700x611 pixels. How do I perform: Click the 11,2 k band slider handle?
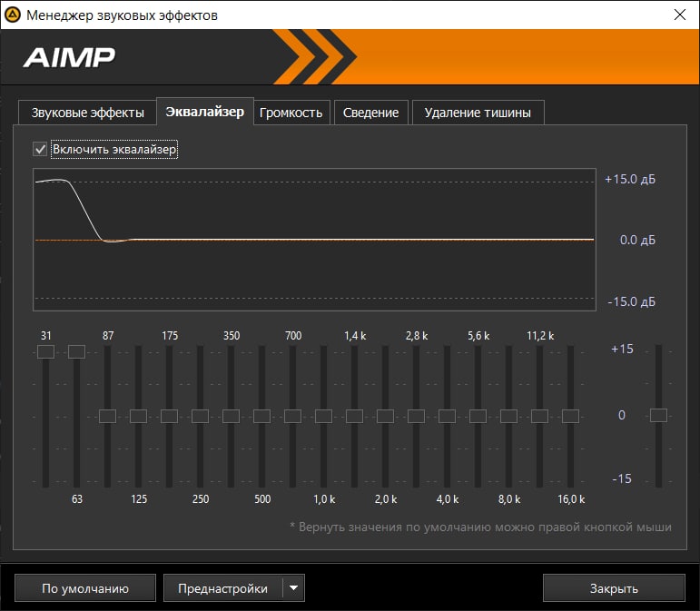[x=539, y=417]
